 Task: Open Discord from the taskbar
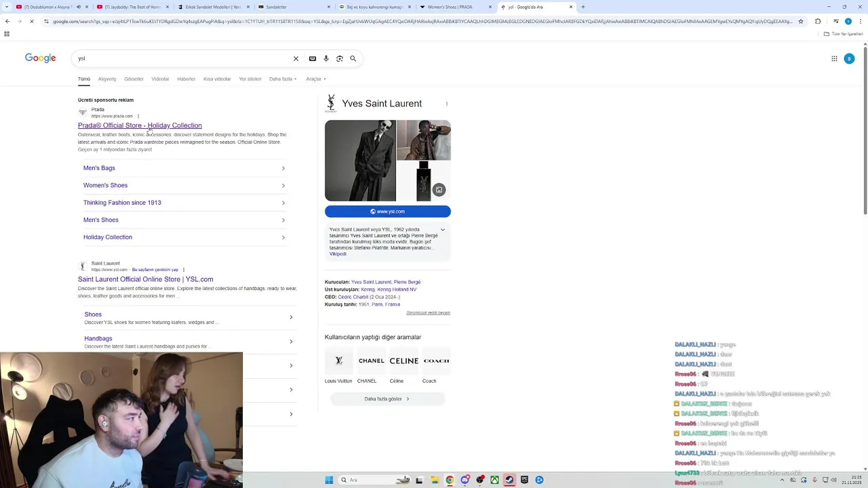465,480
